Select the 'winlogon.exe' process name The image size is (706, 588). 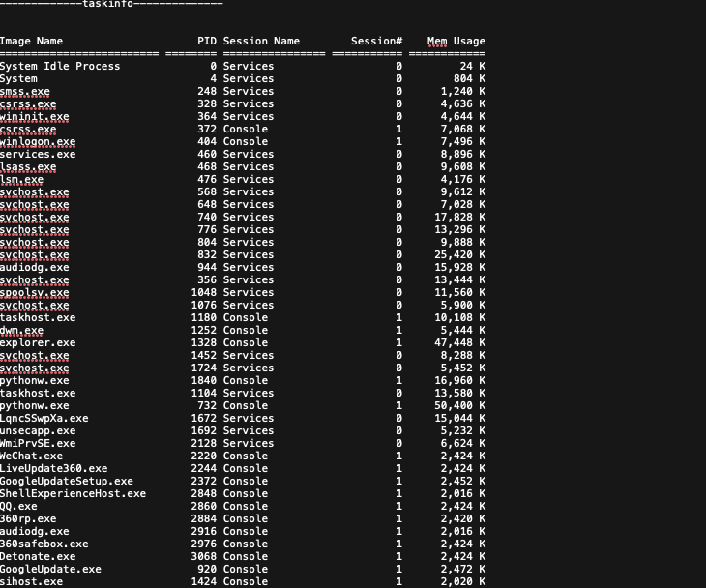(x=38, y=142)
